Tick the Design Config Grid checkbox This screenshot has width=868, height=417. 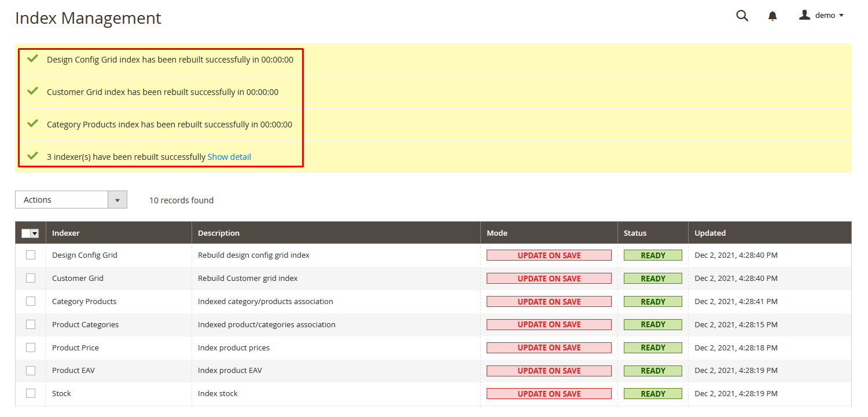[x=31, y=255]
